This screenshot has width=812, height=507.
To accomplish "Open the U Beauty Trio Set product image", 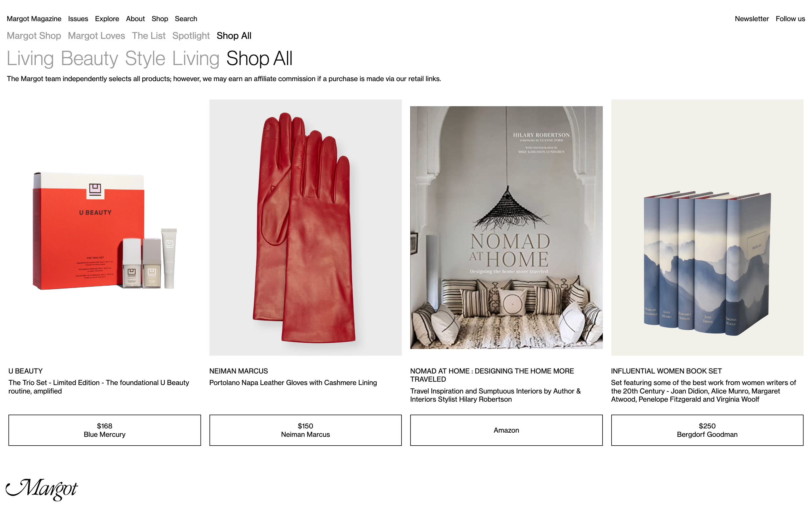I will (x=104, y=227).
